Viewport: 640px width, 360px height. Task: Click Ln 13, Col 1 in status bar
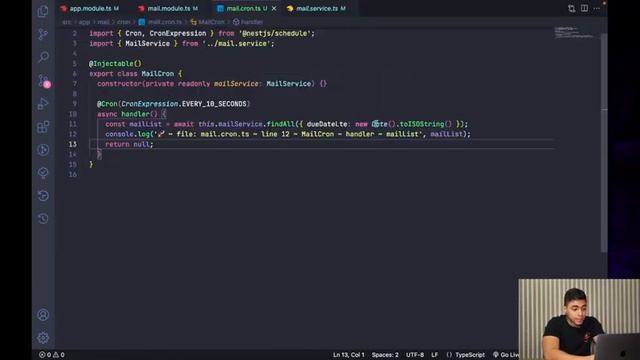(x=349, y=355)
